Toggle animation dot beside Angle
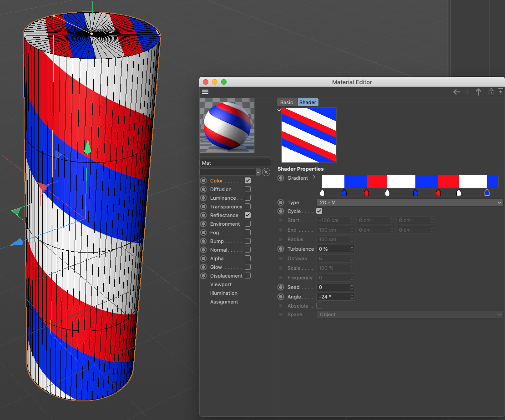 coord(281,297)
